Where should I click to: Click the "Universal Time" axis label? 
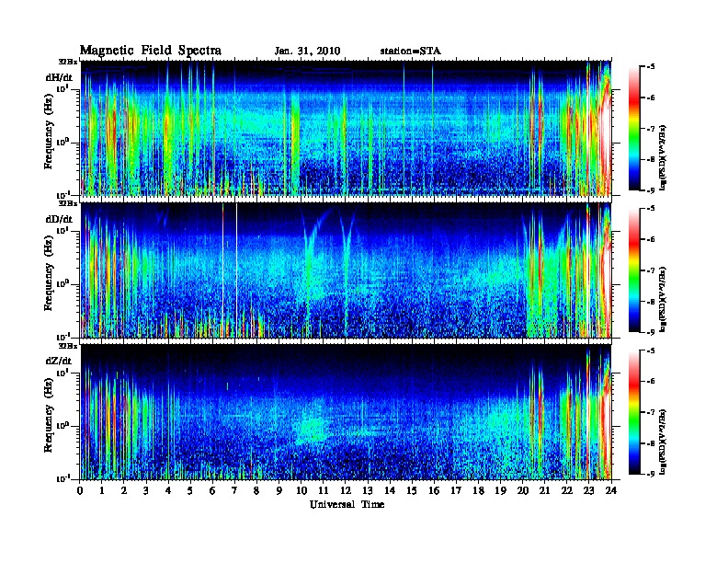[x=347, y=504]
